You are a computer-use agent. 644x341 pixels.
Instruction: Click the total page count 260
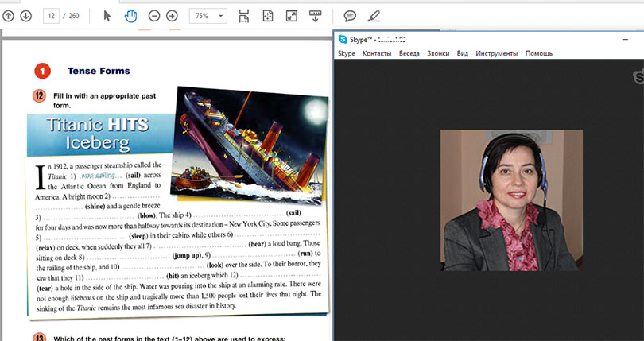(x=74, y=16)
